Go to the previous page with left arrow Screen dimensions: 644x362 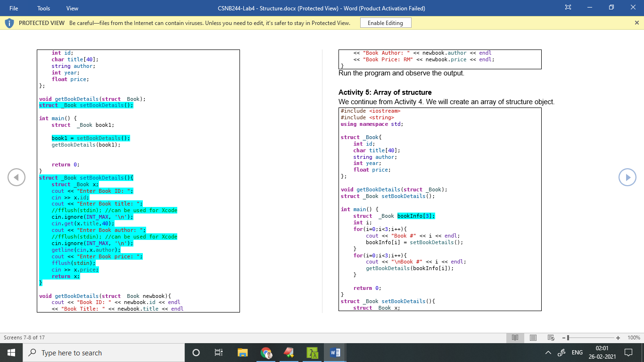tap(17, 177)
